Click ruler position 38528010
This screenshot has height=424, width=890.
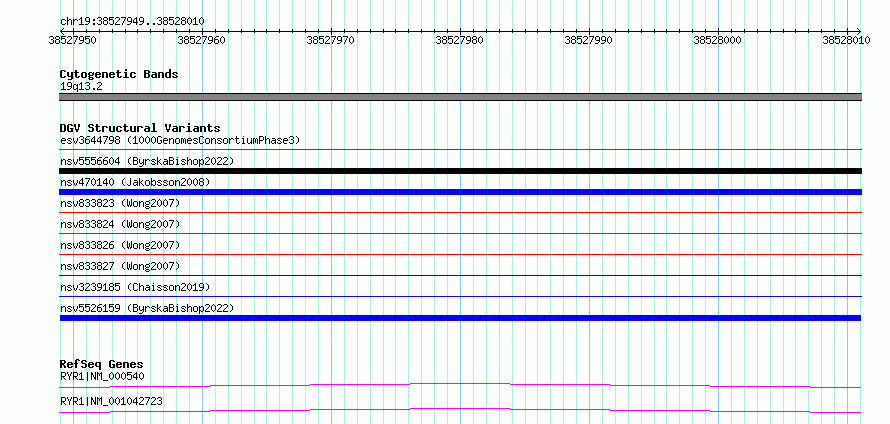846,40
